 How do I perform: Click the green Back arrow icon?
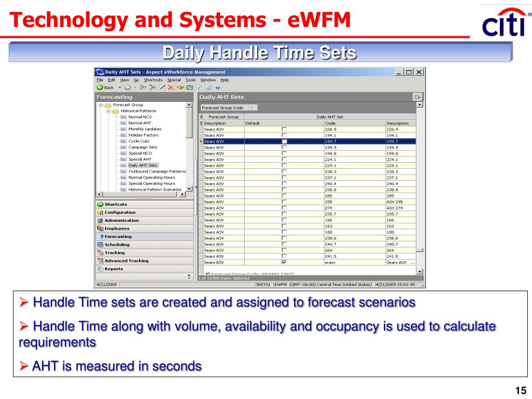[x=100, y=87]
